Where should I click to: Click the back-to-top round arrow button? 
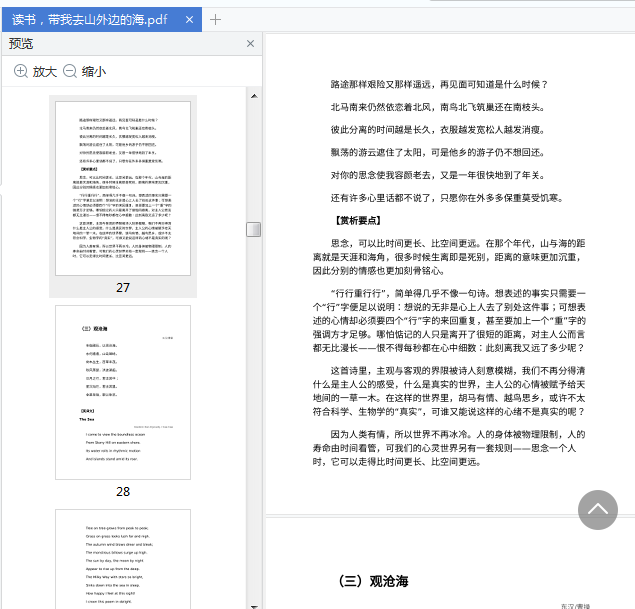tap(597, 510)
